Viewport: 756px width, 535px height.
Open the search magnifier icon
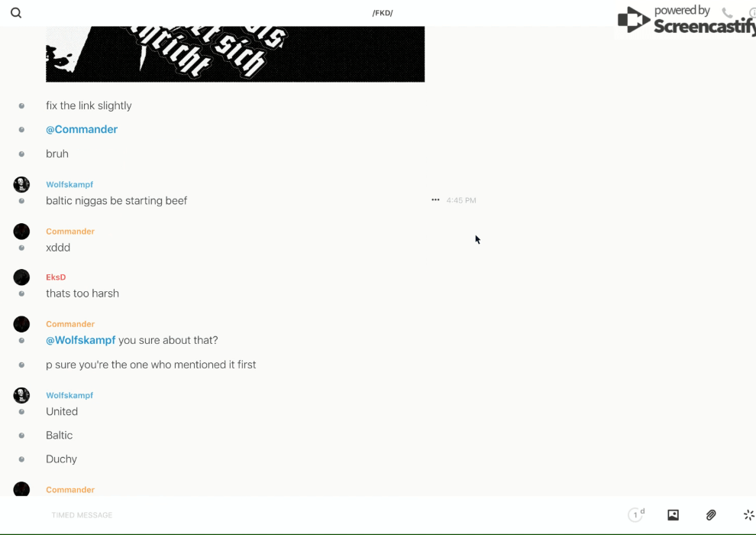[16, 13]
